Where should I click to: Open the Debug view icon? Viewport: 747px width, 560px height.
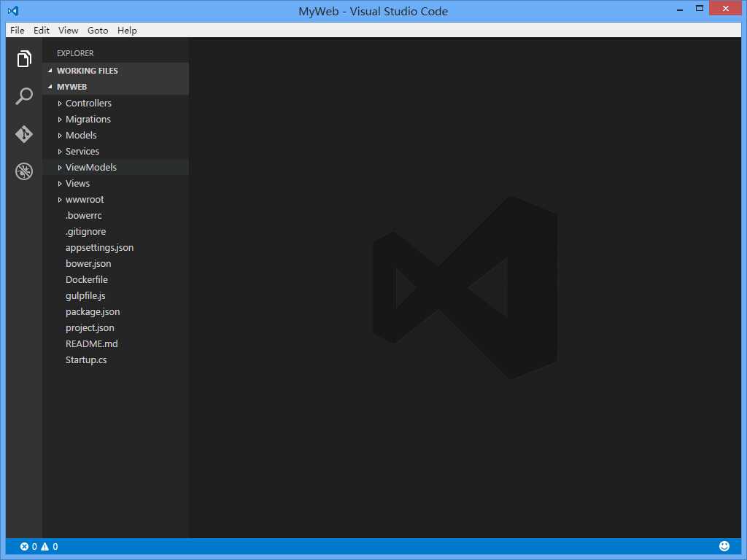coord(24,171)
